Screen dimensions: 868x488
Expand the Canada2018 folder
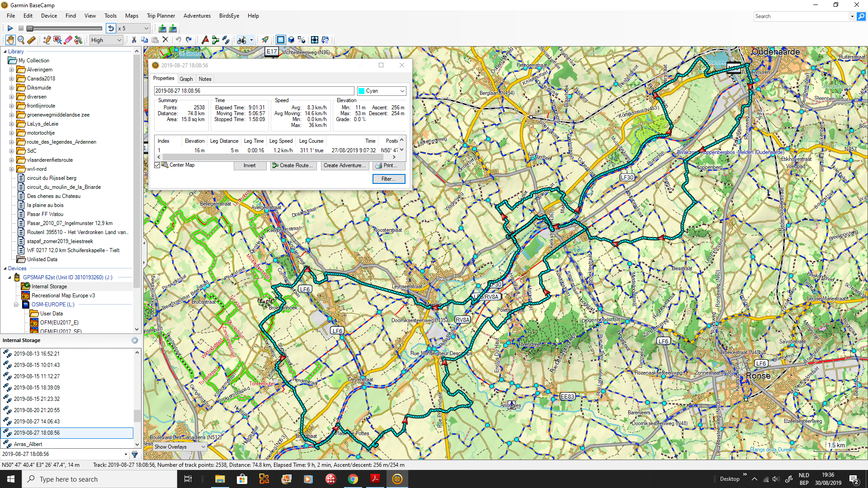tap(12, 79)
